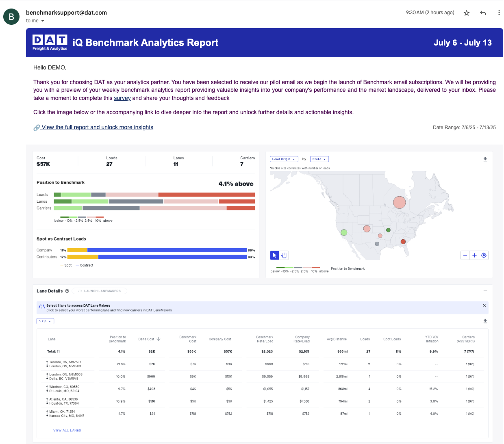Zoom out on the map

(465, 256)
